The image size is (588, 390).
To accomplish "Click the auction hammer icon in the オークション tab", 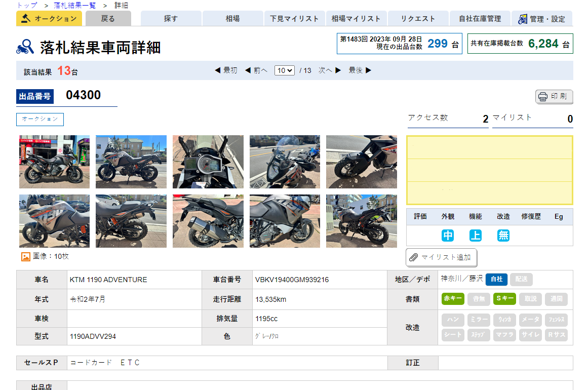I will 25,18.
